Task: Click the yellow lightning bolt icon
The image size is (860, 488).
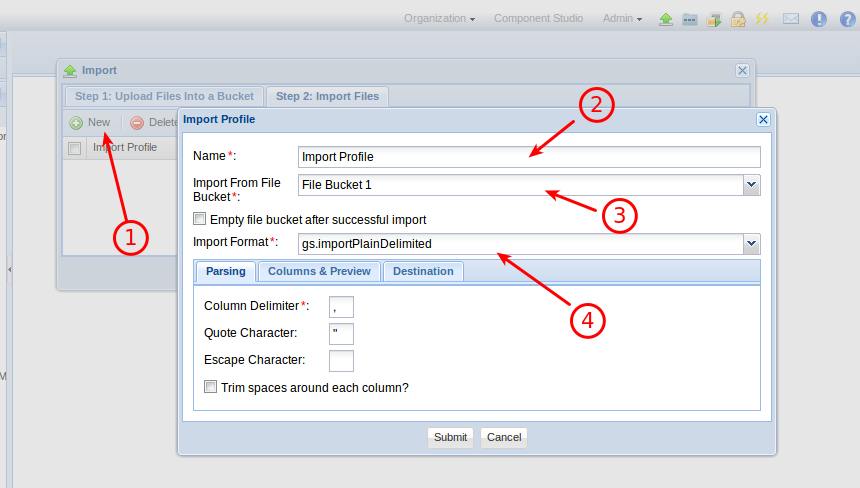Action: coord(762,19)
